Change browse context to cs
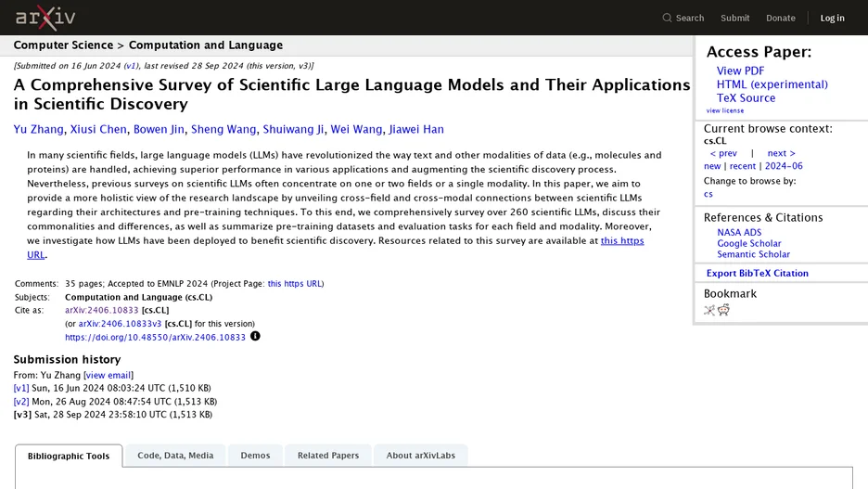The image size is (868, 489). [x=708, y=194]
